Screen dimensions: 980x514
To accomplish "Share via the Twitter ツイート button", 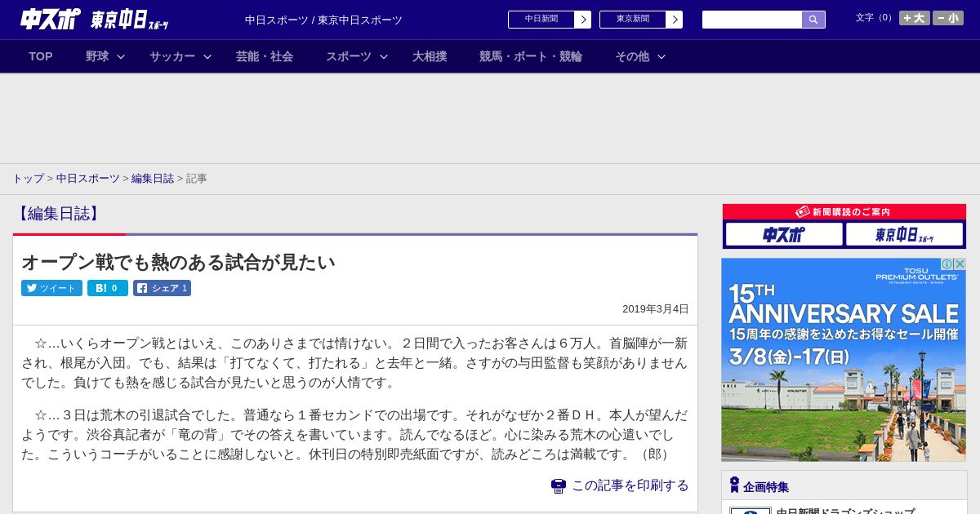I will coord(51,288).
